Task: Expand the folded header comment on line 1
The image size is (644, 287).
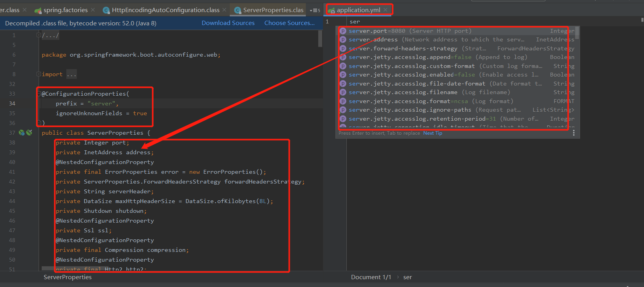Action: coord(39,35)
